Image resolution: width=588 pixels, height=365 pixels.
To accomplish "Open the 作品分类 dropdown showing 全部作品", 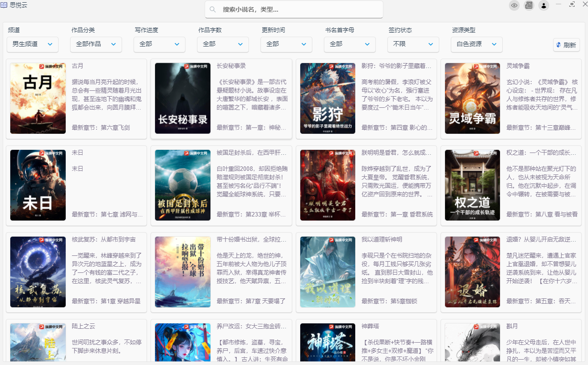I will (96, 44).
